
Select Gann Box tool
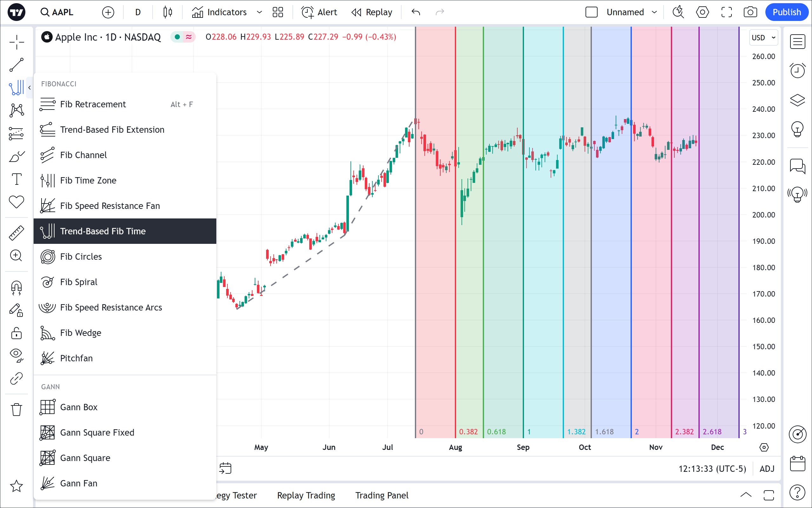point(125,407)
